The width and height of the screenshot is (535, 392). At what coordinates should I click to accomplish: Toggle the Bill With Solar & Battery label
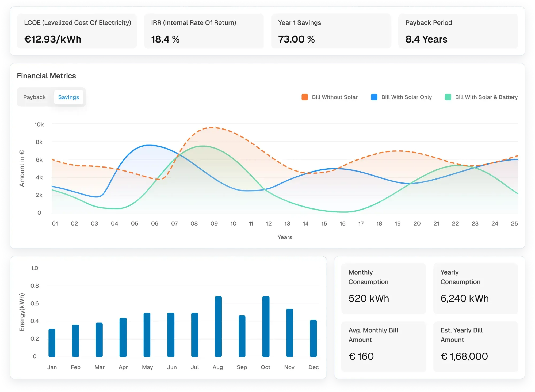tap(486, 97)
